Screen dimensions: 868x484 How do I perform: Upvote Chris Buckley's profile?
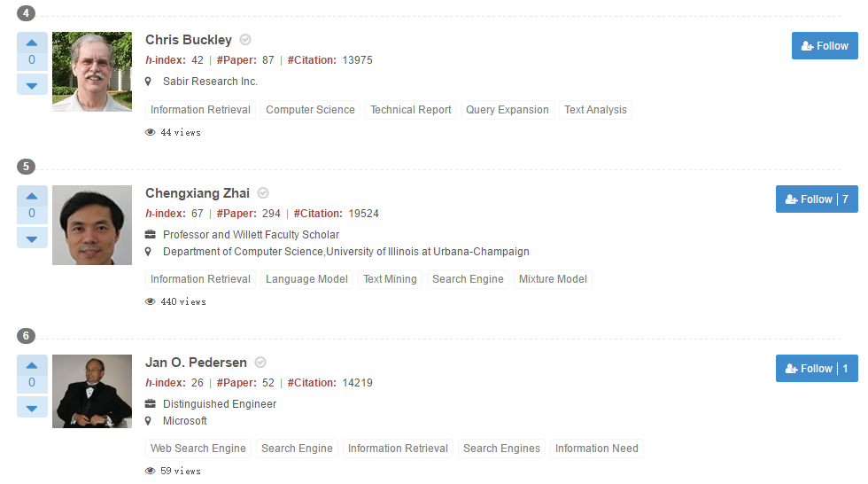point(32,42)
